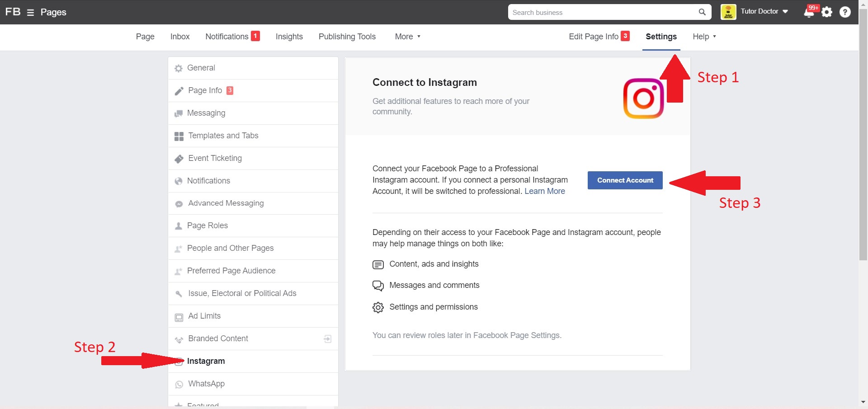Viewport: 868px width, 409px height.
Task: Click the Tutor Doctor profile avatar
Action: (728, 12)
